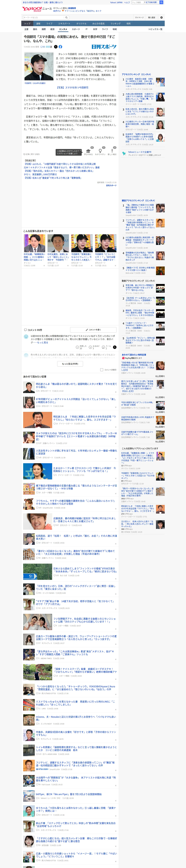Open the article photo of 今田耕司
This screenshot has height=868, width=186.
[x=39, y=66]
